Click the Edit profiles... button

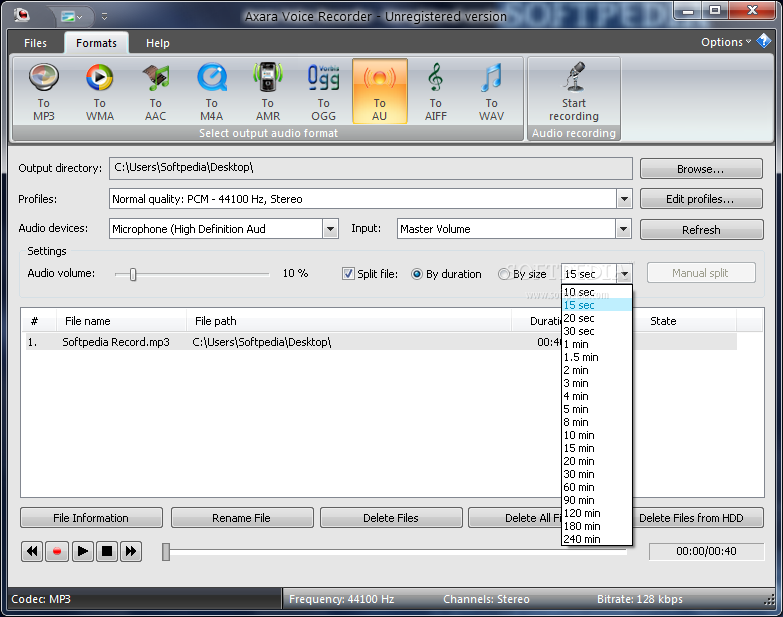700,199
